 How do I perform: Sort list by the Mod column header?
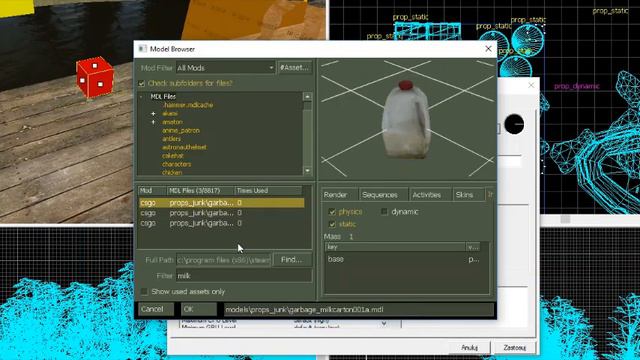153,191
